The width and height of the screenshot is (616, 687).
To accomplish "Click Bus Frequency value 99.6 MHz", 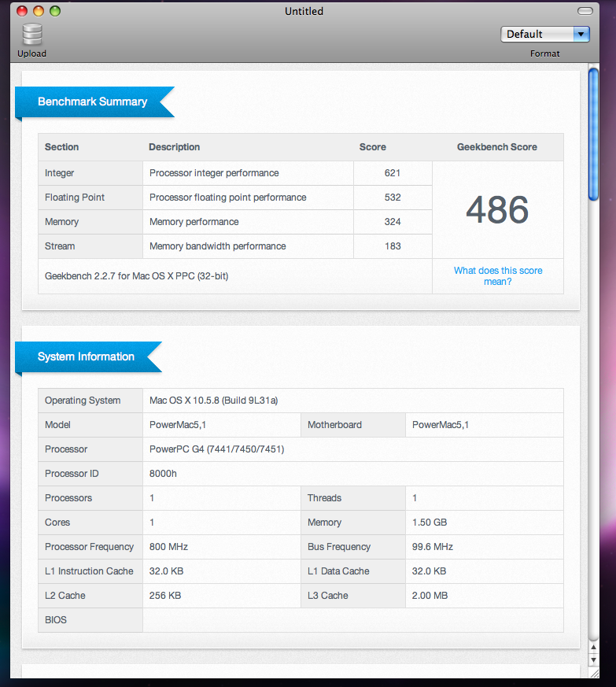I will (433, 547).
